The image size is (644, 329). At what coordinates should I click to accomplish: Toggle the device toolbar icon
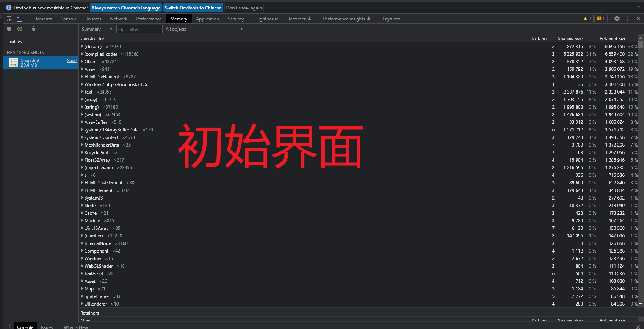click(19, 19)
